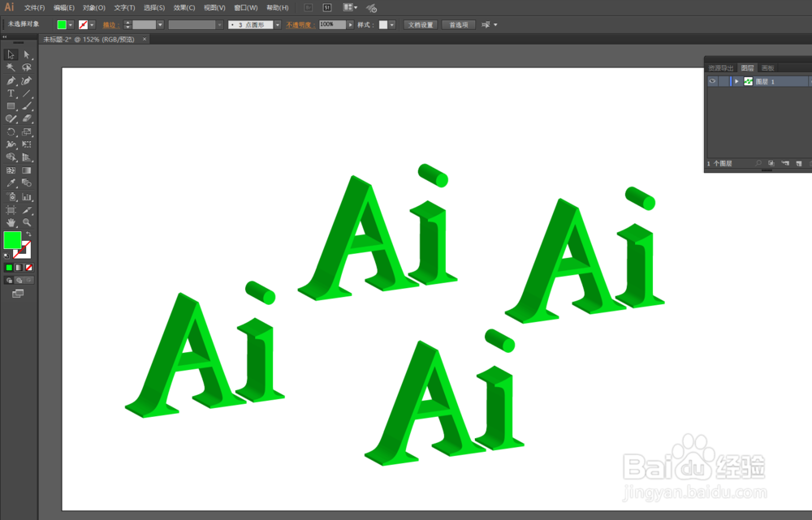Open the 对象(O) menu
The height and width of the screenshot is (520, 812).
pos(93,8)
